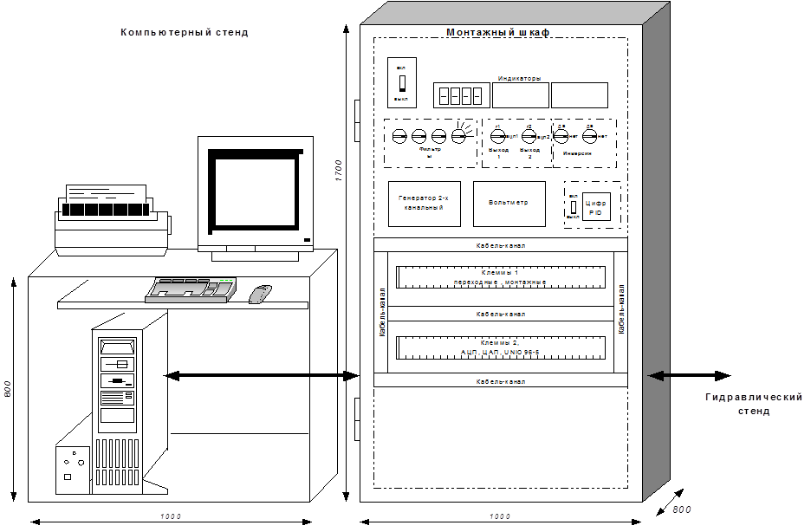Screen dimensions: 811x532
Task: Toggle the вкл/выкл switch beside Цифр PID
Action: (573, 208)
